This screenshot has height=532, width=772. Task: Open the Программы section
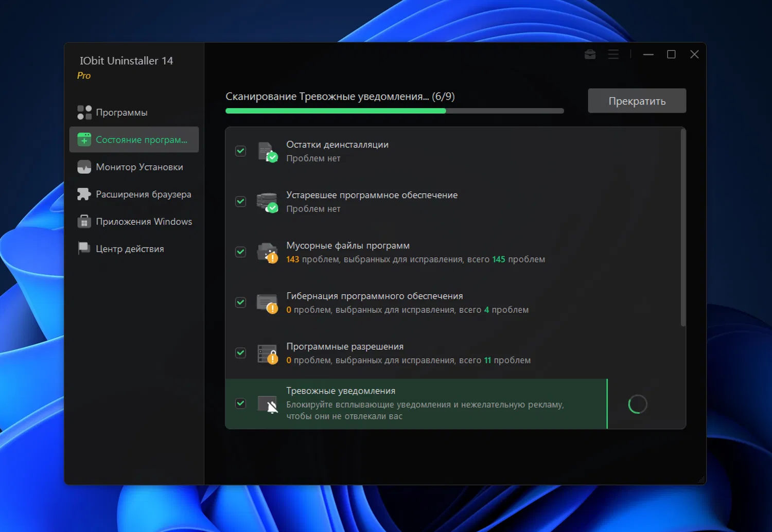coord(134,112)
